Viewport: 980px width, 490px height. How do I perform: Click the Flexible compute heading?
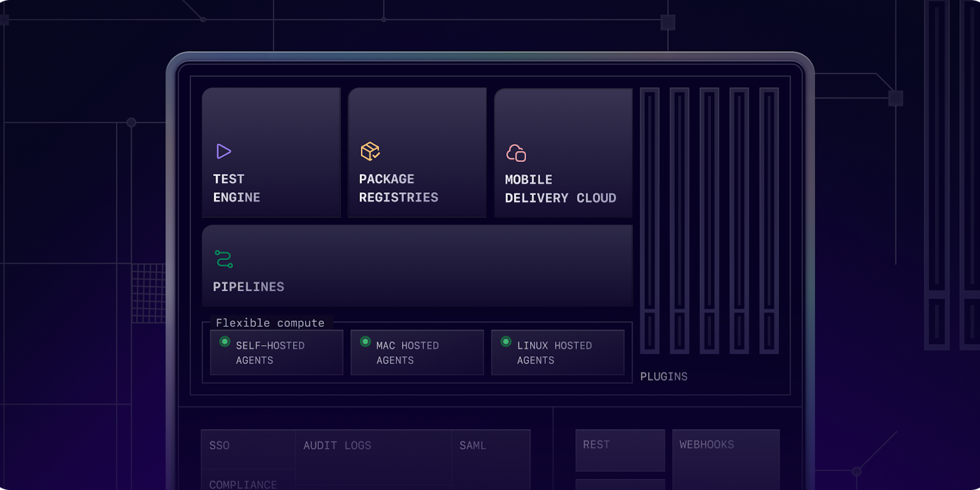(x=270, y=323)
